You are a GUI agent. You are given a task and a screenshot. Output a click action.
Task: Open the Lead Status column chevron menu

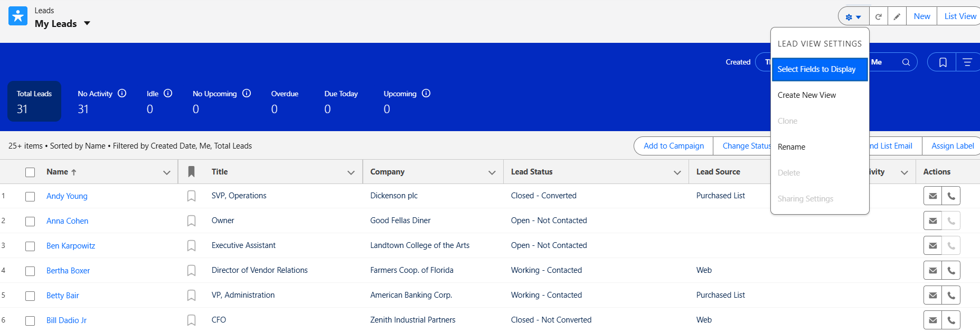click(x=677, y=172)
